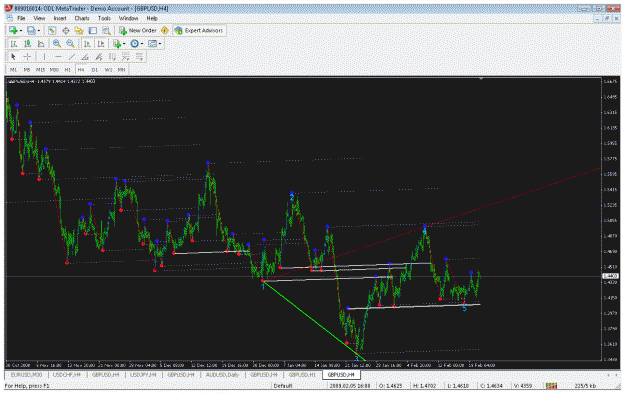Screen dimensions: 625x394
Task: Expand the Templates dropdown arrow
Action: click(160, 44)
